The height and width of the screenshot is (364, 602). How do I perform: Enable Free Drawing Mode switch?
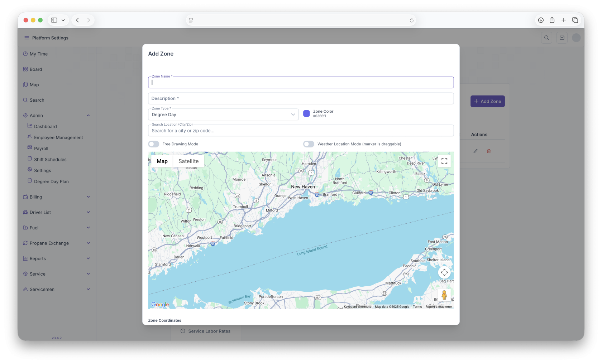(x=154, y=144)
